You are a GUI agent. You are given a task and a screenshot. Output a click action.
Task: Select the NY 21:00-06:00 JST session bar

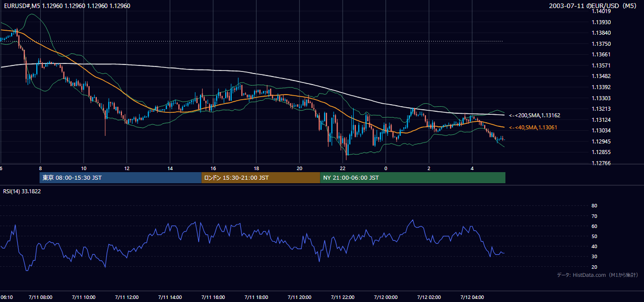pyautogui.click(x=413, y=178)
